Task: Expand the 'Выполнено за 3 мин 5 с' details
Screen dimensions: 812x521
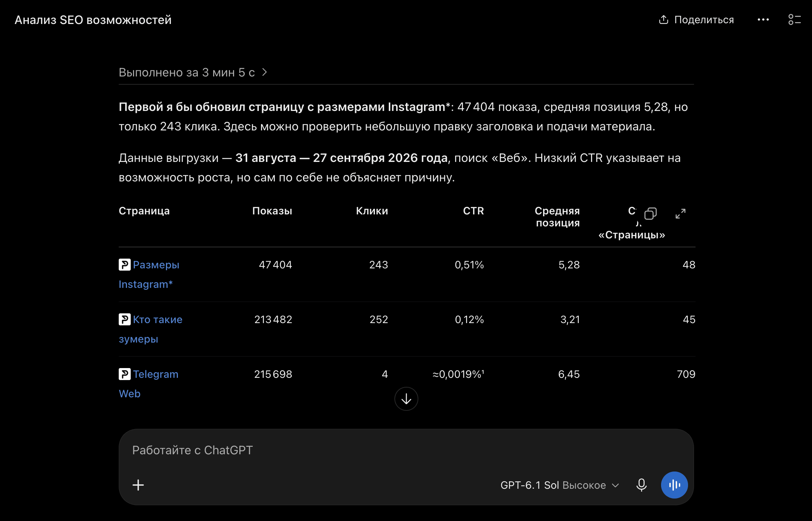Action: tap(193, 72)
